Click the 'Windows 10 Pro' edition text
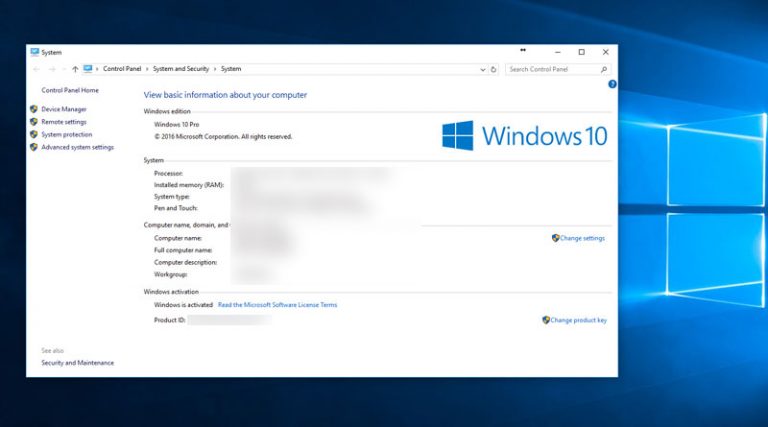The height and width of the screenshot is (427, 768). [176, 124]
